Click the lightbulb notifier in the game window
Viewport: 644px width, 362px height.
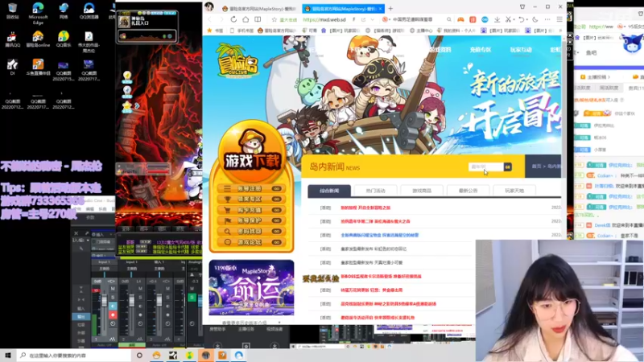[x=127, y=76]
